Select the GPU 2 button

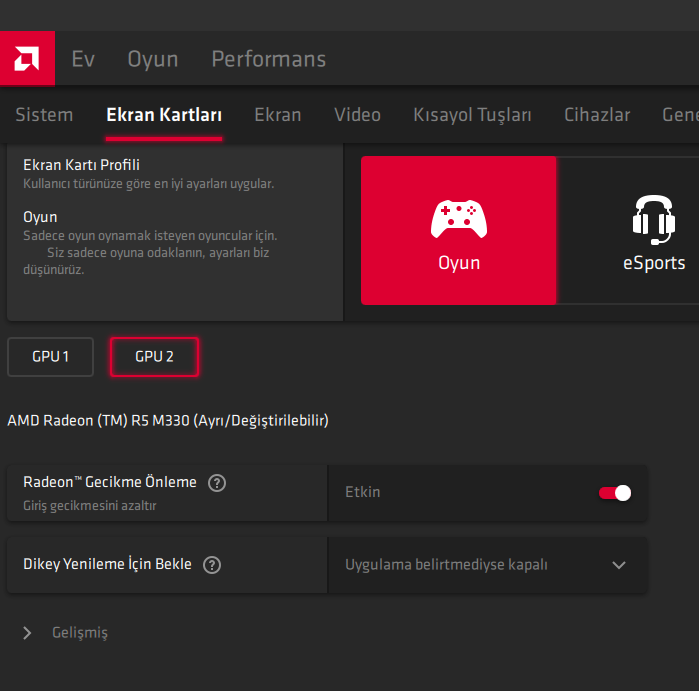pos(154,357)
